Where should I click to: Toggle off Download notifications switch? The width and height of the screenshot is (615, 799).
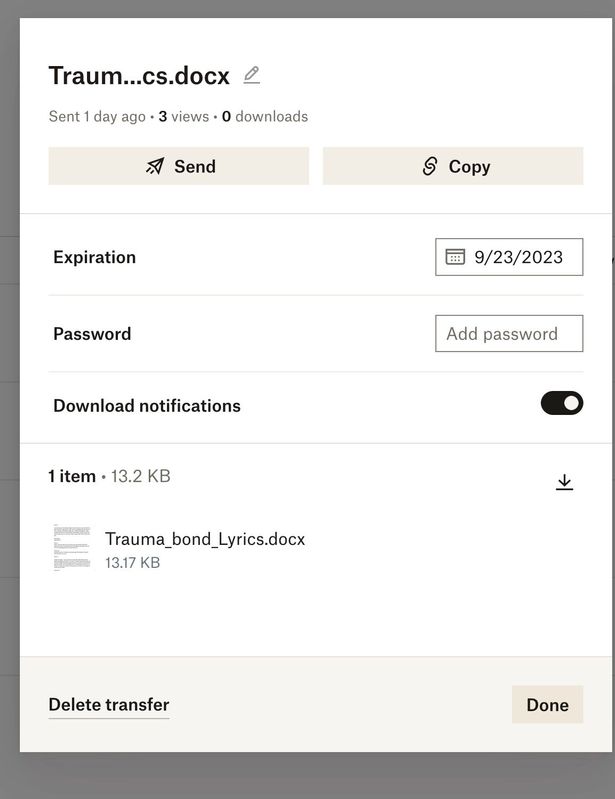pyautogui.click(x=561, y=403)
